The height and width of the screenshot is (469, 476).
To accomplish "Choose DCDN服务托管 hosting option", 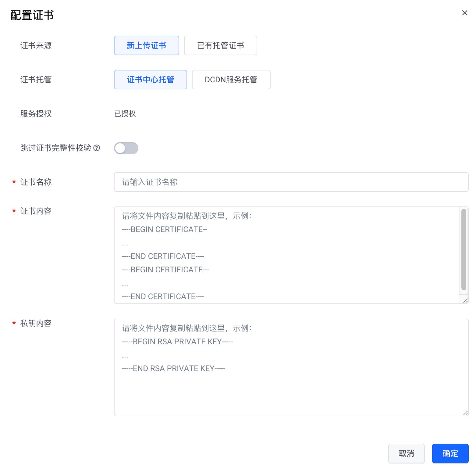I will coord(231,80).
